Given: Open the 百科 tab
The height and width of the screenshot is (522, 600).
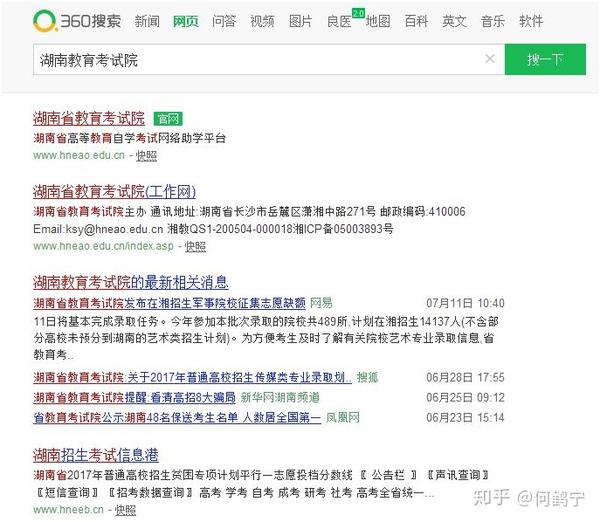Looking at the screenshot, I should [x=416, y=21].
